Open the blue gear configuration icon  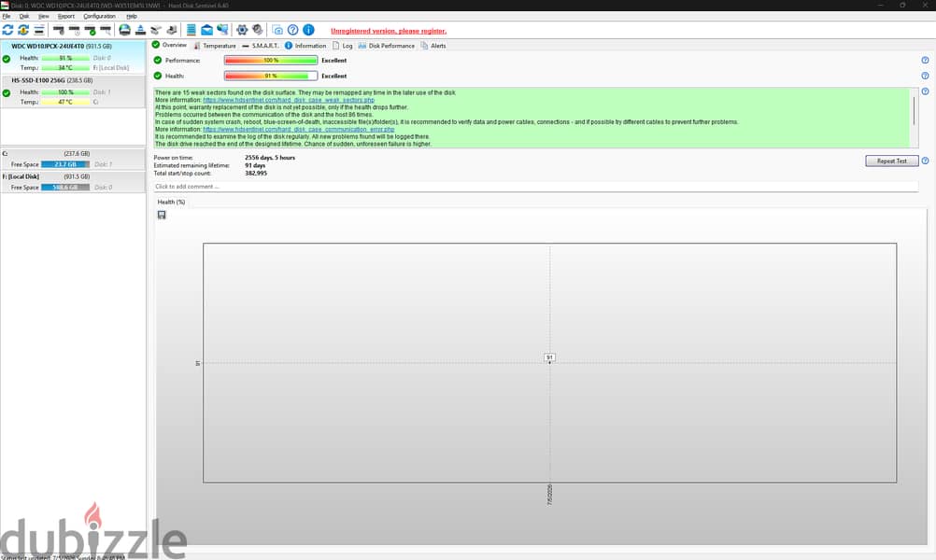pos(242,30)
